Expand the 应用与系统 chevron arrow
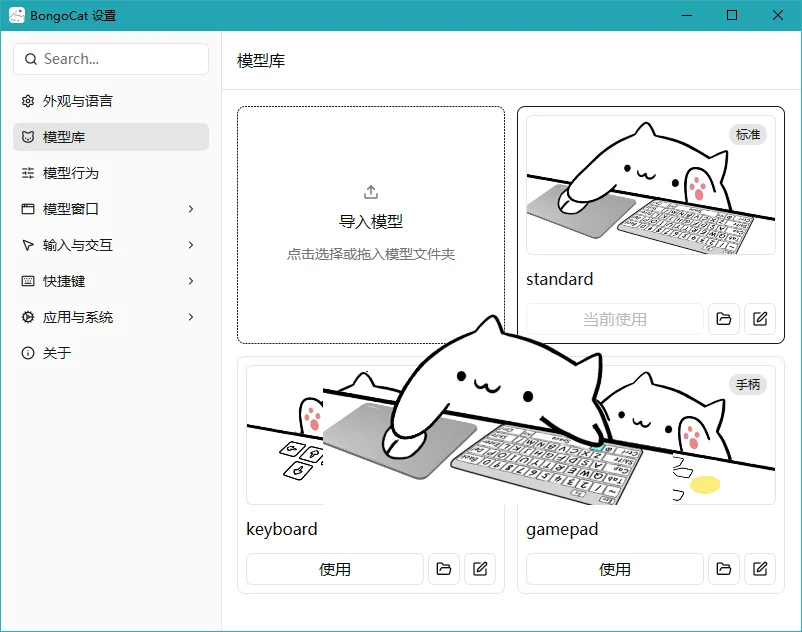The width and height of the screenshot is (802, 632). click(x=191, y=317)
